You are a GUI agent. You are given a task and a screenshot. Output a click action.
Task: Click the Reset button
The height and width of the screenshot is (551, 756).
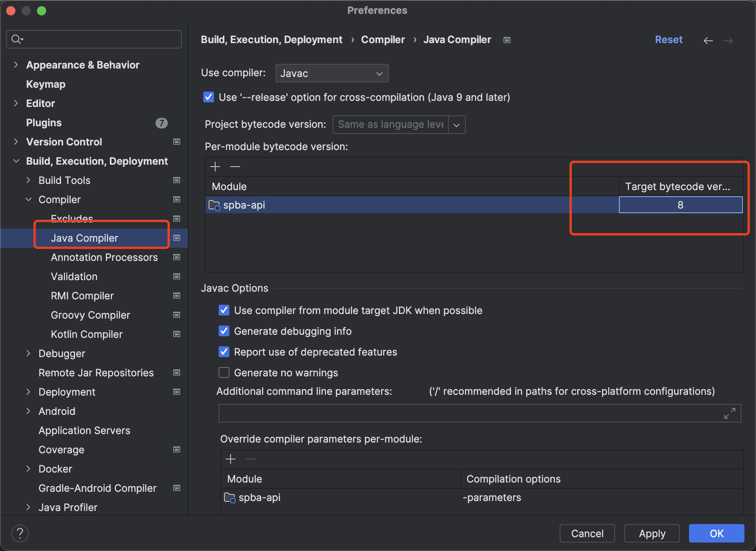(x=669, y=39)
